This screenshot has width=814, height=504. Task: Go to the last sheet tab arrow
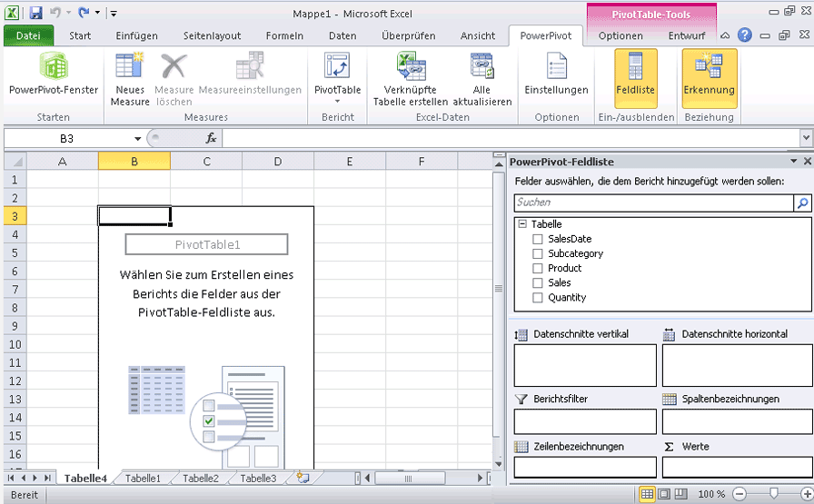[47, 478]
